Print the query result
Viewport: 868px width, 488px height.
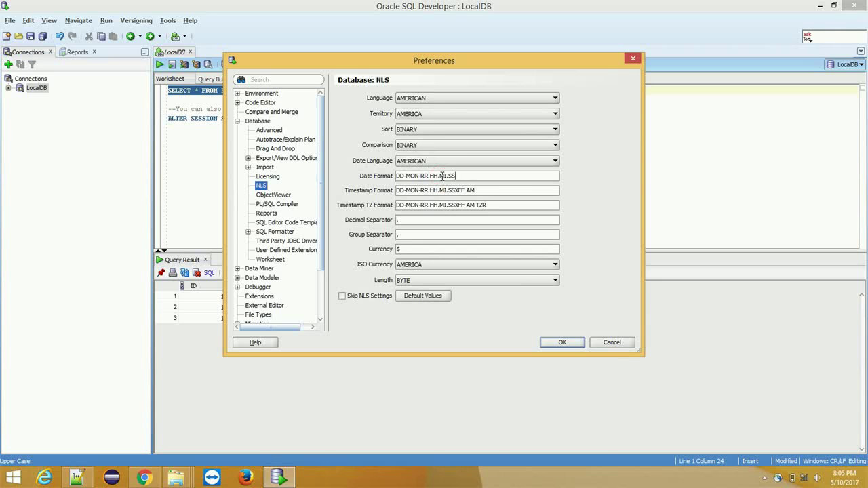click(x=173, y=272)
